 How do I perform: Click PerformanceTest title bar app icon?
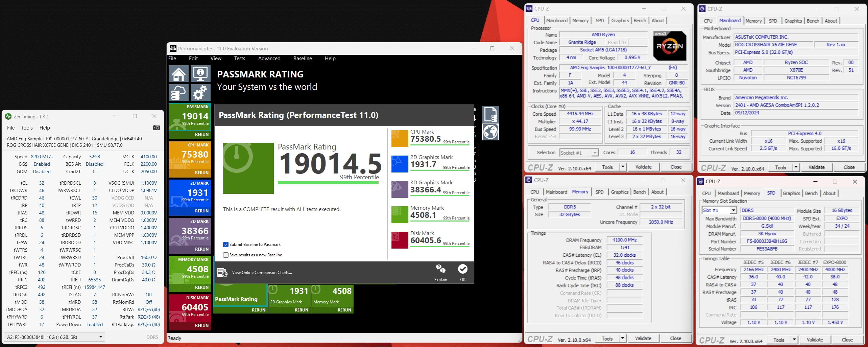tap(173, 48)
